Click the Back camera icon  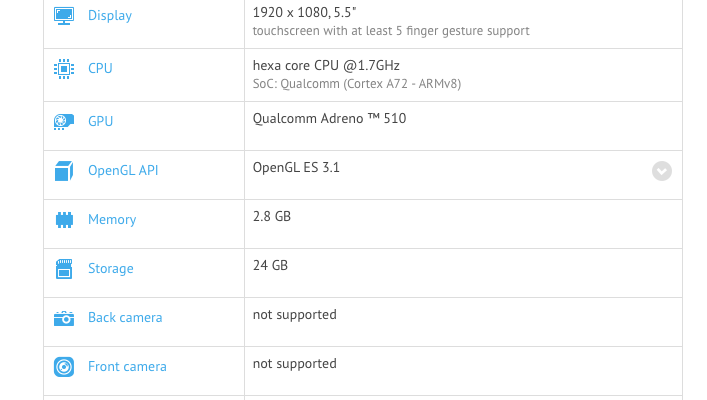coord(64,318)
